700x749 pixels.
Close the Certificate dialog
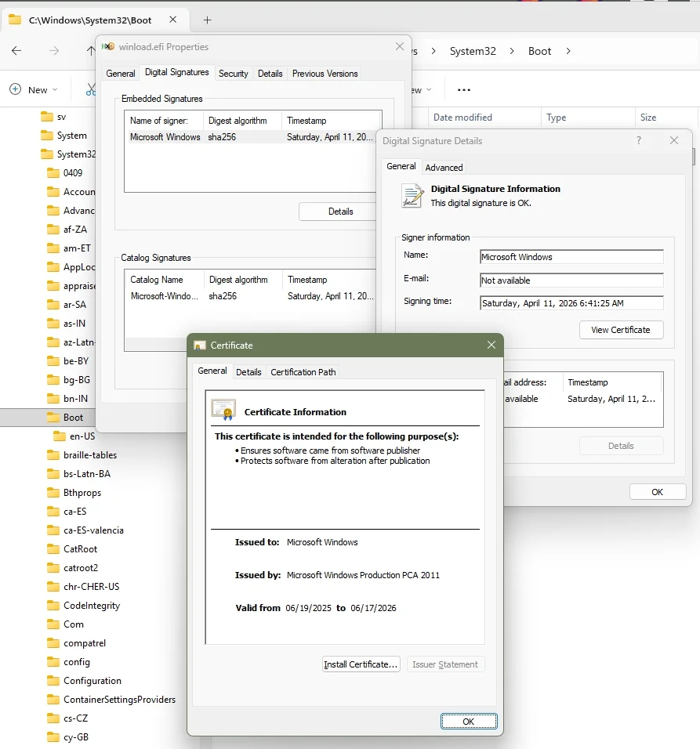[x=491, y=345]
